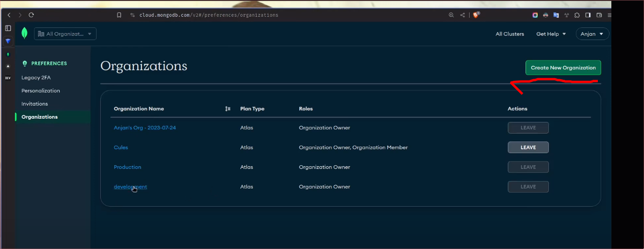Screen dimensions: 644x249
Task: Click LEAVE button for Anjan's Org
Action: point(528,128)
